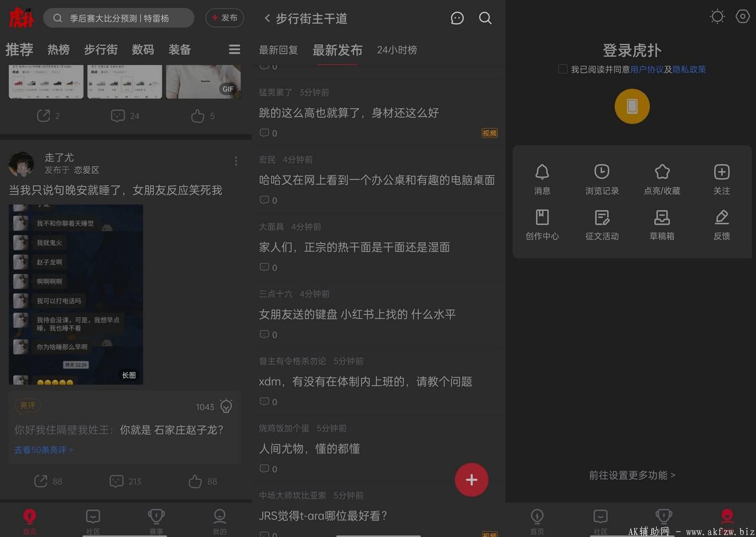
Task: Go to 首页 in left bottom navigation
Action: (x=30, y=521)
